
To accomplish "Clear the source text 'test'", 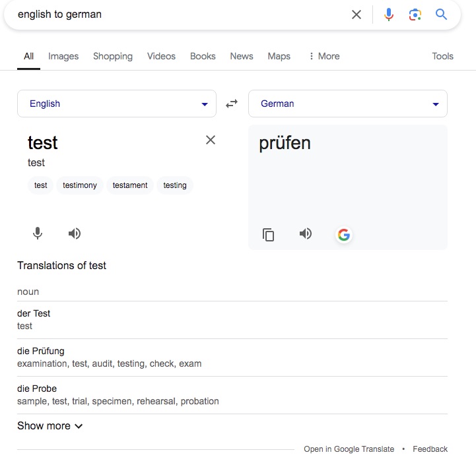I will click(x=211, y=140).
